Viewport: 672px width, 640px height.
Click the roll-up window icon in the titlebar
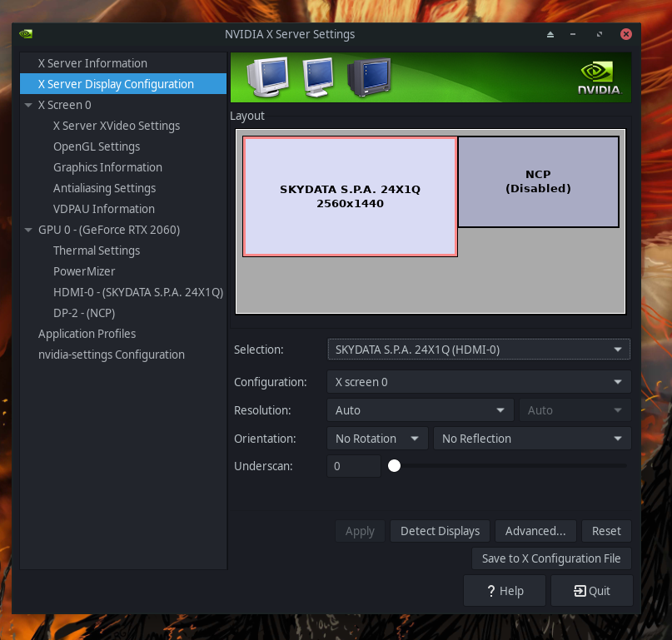tap(550, 34)
